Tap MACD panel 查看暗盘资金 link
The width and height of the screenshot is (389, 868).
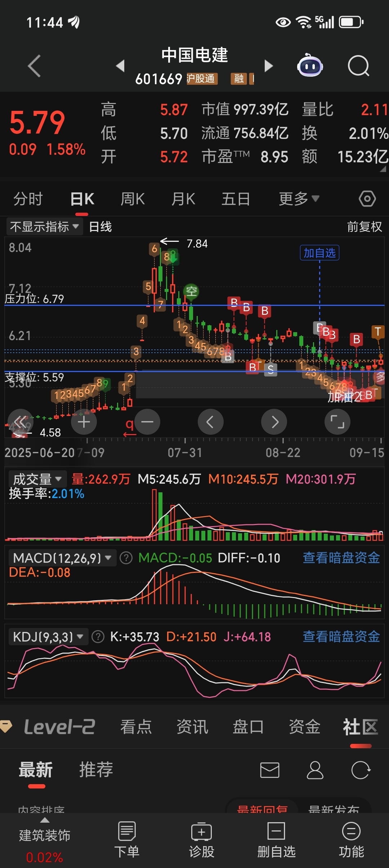(341, 558)
